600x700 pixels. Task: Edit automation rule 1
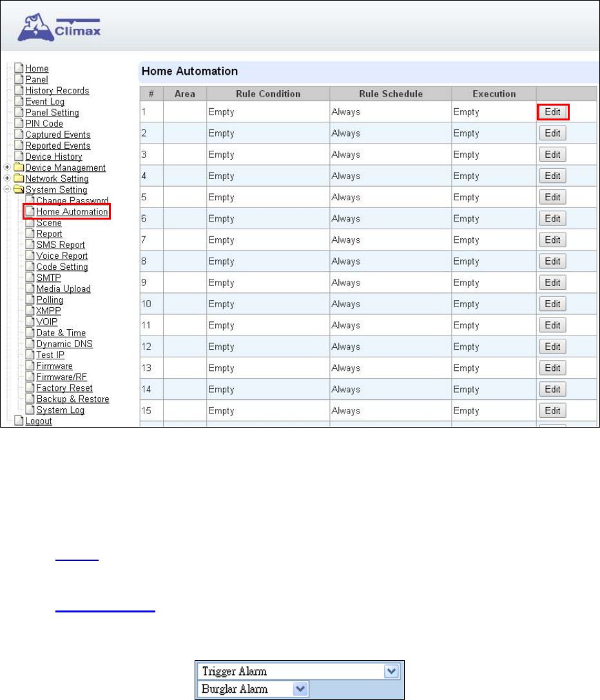click(553, 111)
